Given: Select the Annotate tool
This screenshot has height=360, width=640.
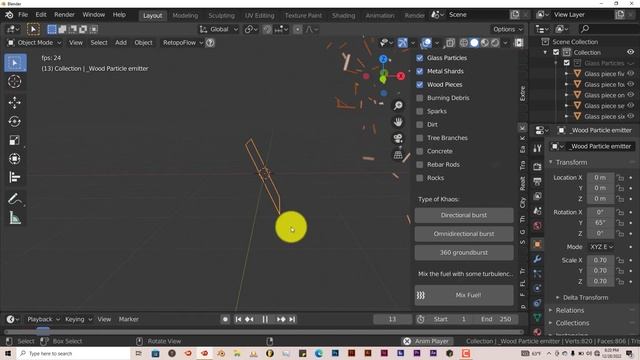Looking at the screenshot, I should pyautogui.click(x=15, y=199).
